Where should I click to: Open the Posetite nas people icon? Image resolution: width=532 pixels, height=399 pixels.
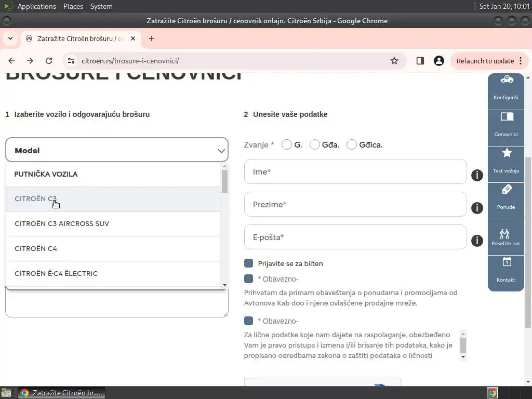(504, 233)
